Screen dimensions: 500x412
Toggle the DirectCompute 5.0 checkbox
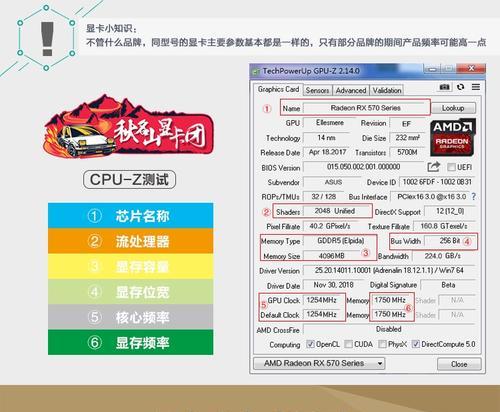pos(416,344)
